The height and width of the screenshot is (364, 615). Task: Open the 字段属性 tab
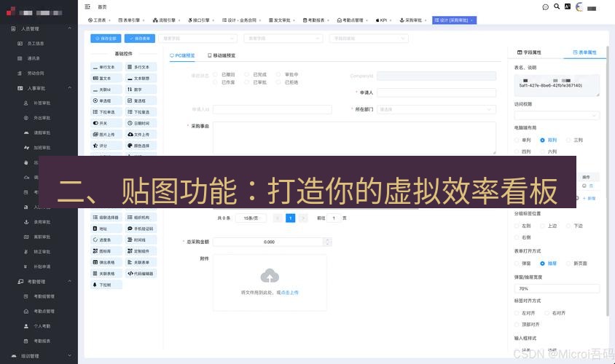[x=529, y=52]
